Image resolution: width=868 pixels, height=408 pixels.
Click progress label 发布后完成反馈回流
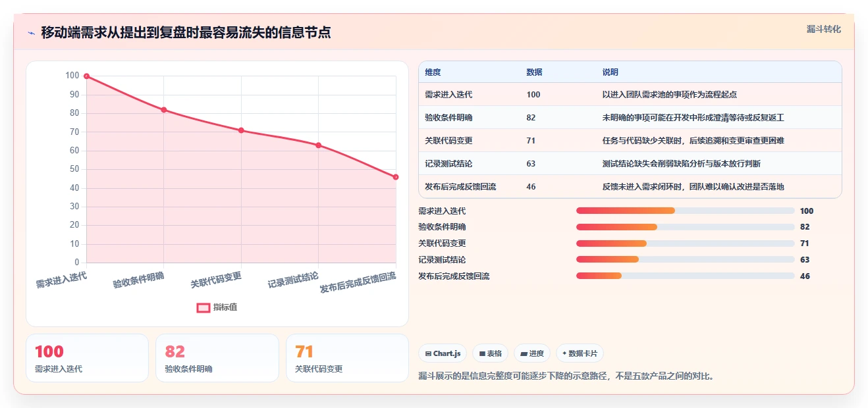(x=454, y=276)
